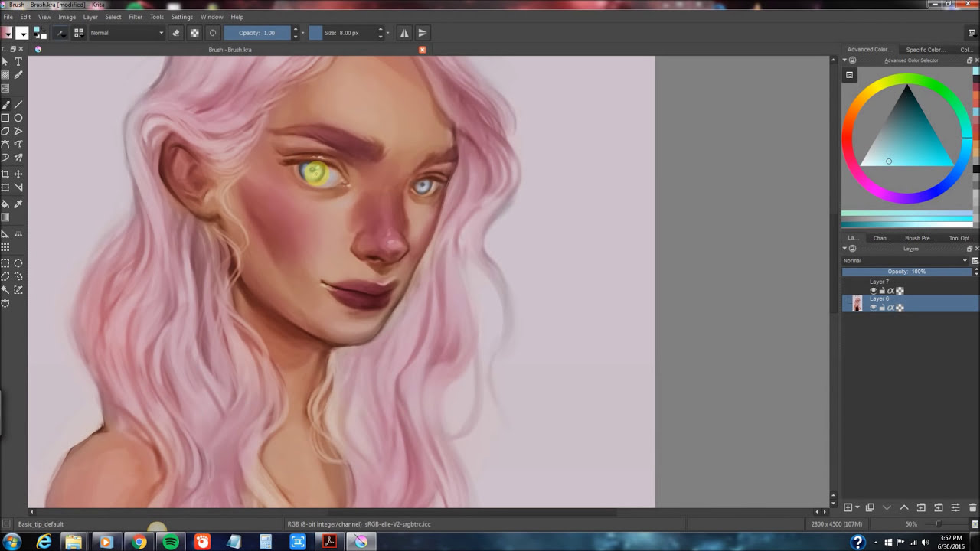Collapse the Advanced Color Selector docker

click(845, 60)
